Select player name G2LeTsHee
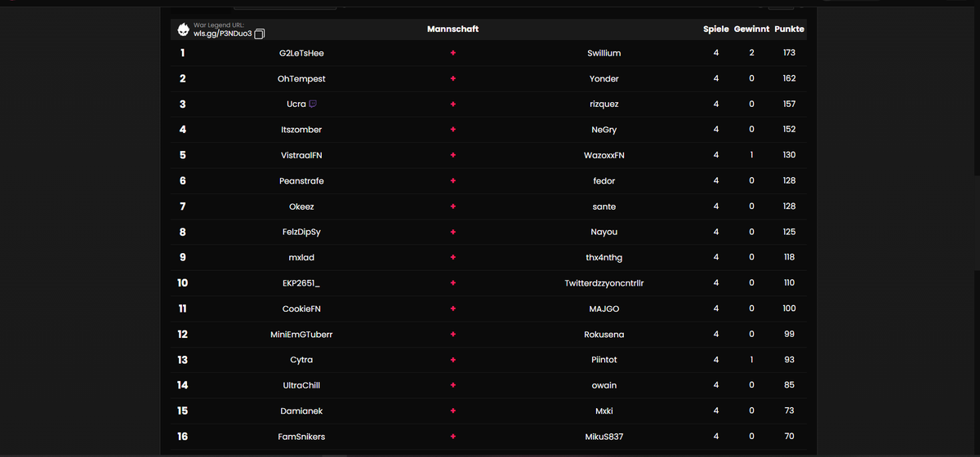The width and height of the screenshot is (980, 457). pyautogui.click(x=301, y=53)
